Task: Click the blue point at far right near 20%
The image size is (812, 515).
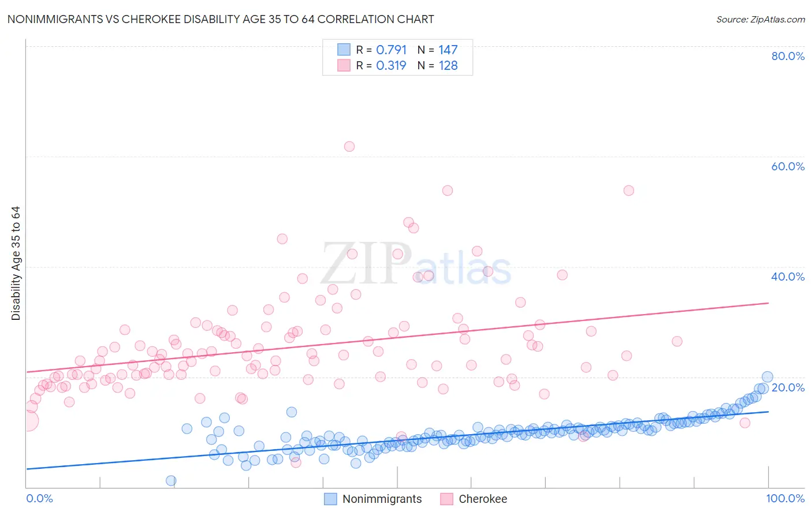Action: (x=768, y=377)
